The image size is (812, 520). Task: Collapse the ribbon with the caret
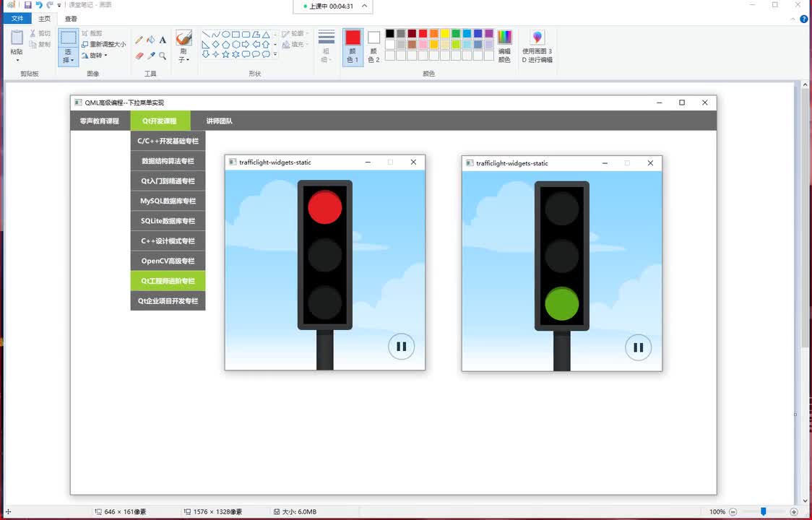tap(792, 19)
